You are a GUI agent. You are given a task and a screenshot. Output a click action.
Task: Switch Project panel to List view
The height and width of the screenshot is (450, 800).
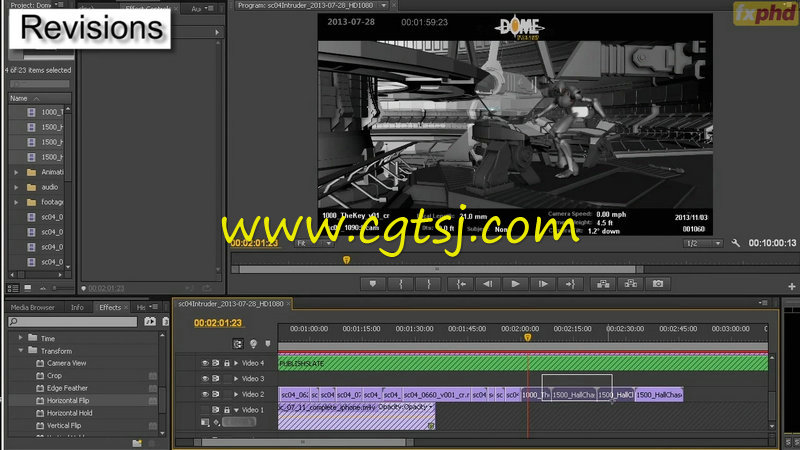[13, 288]
